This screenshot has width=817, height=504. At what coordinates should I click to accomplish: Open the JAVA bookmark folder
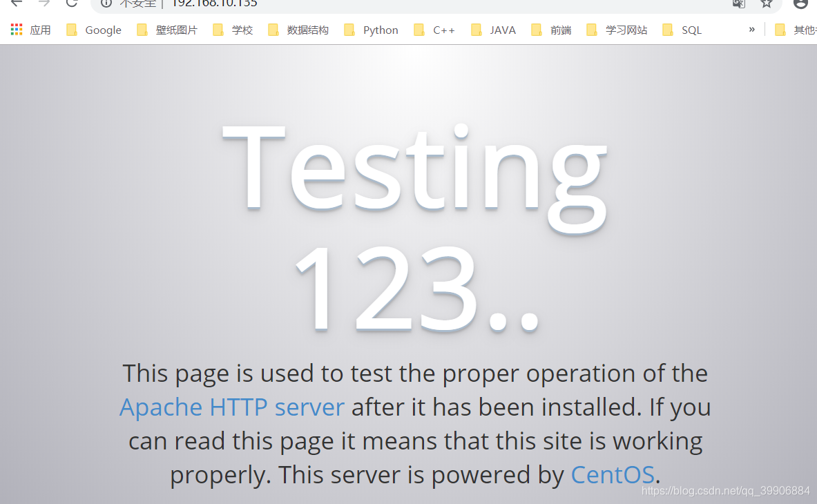(x=493, y=30)
